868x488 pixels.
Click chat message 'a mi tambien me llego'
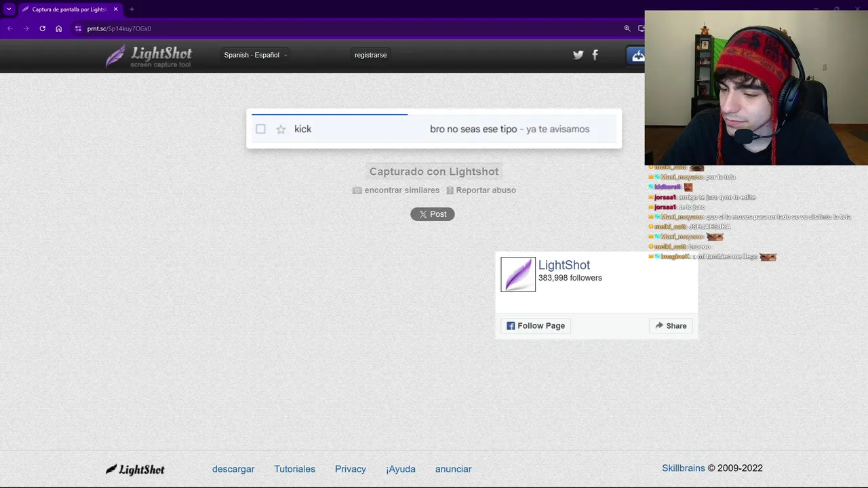click(x=725, y=257)
